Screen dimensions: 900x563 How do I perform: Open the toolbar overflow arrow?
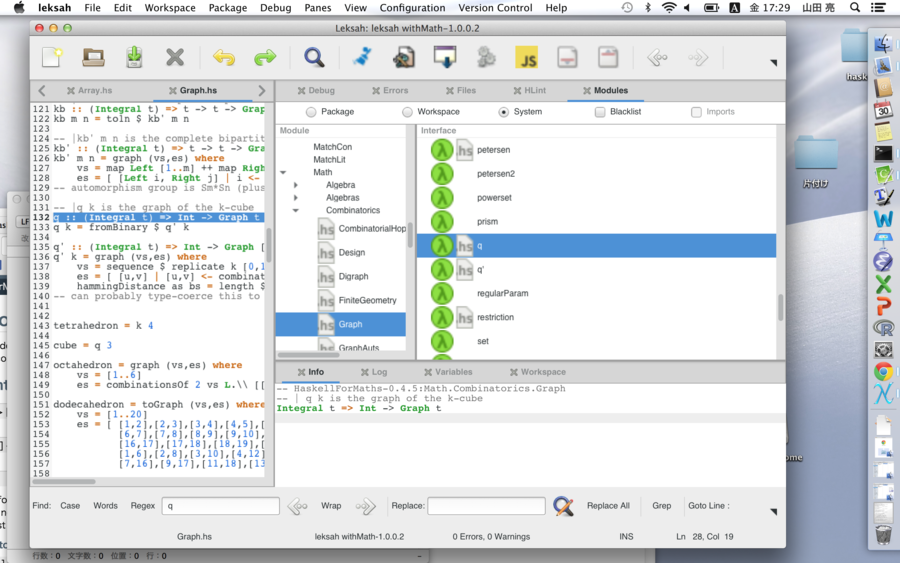pos(773,63)
